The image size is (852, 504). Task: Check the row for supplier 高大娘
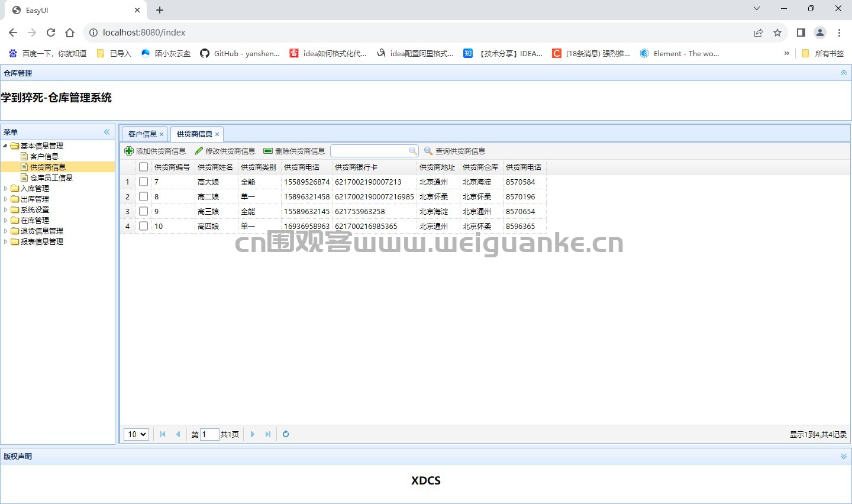pos(143,182)
